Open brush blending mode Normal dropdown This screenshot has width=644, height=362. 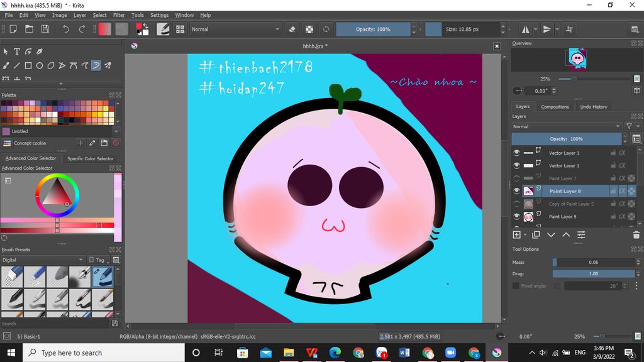[x=235, y=29]
